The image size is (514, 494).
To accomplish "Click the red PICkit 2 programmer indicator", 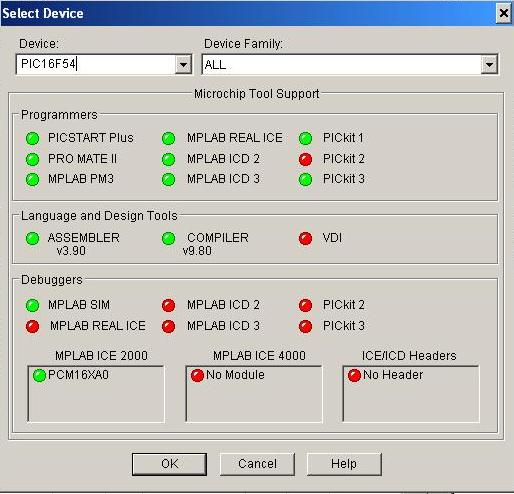I will pyautogui.click(x=305, y=159).
